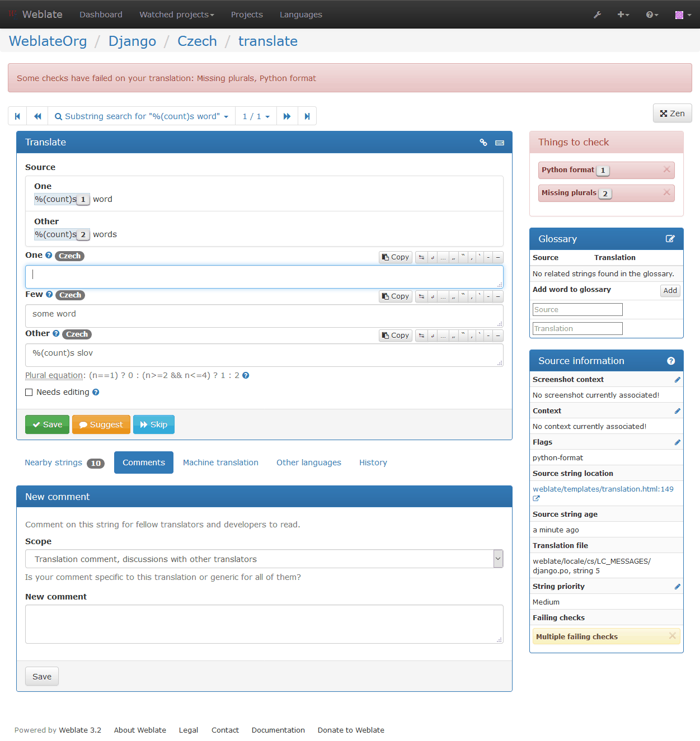700x741 pixels.
Task: Dismiss the Multiple failing checks notice
Action: (x=673, y=636)
